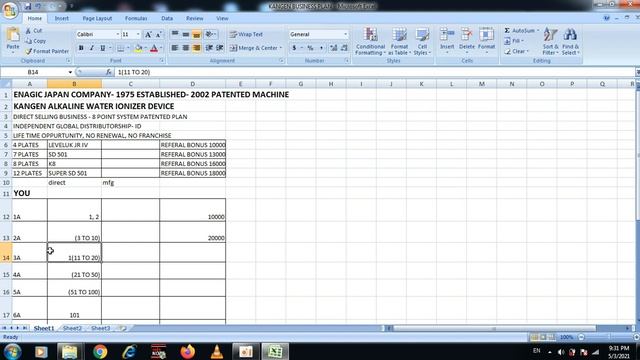Set Top Align for cells
The image size is (640, 360).
pos(175,34)
